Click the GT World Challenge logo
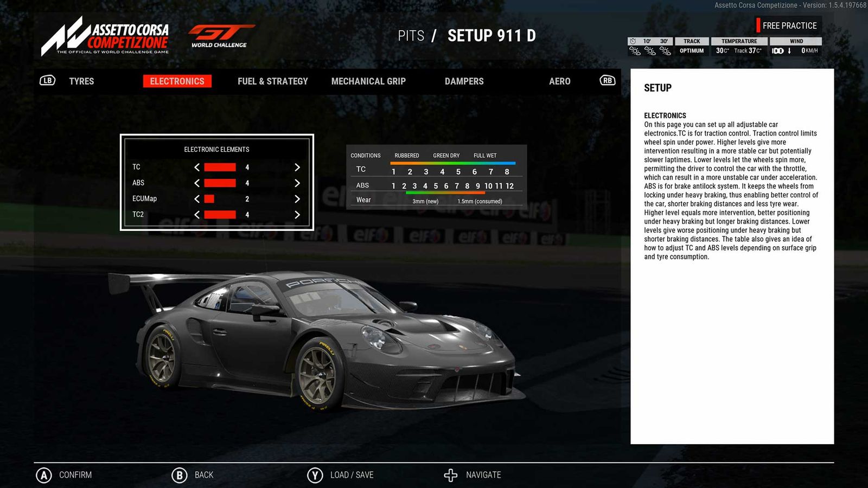 click(221, 36)
